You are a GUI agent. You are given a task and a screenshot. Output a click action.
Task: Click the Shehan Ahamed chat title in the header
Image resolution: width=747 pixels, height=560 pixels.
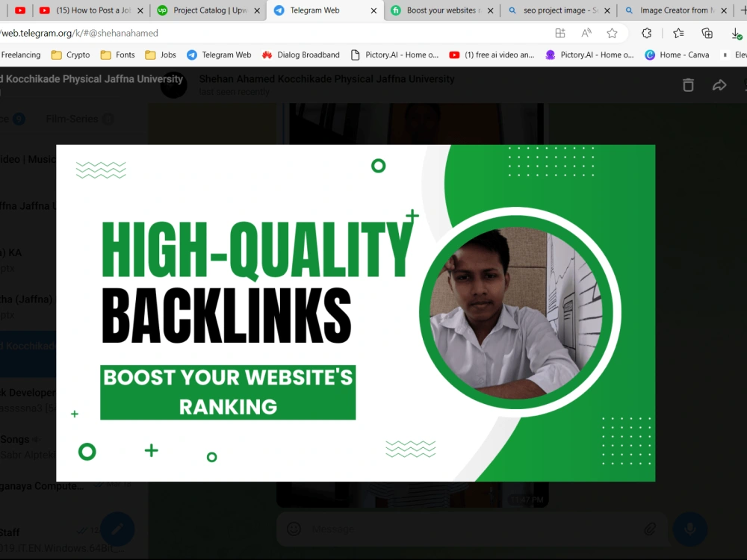click(x=327, y=79)
